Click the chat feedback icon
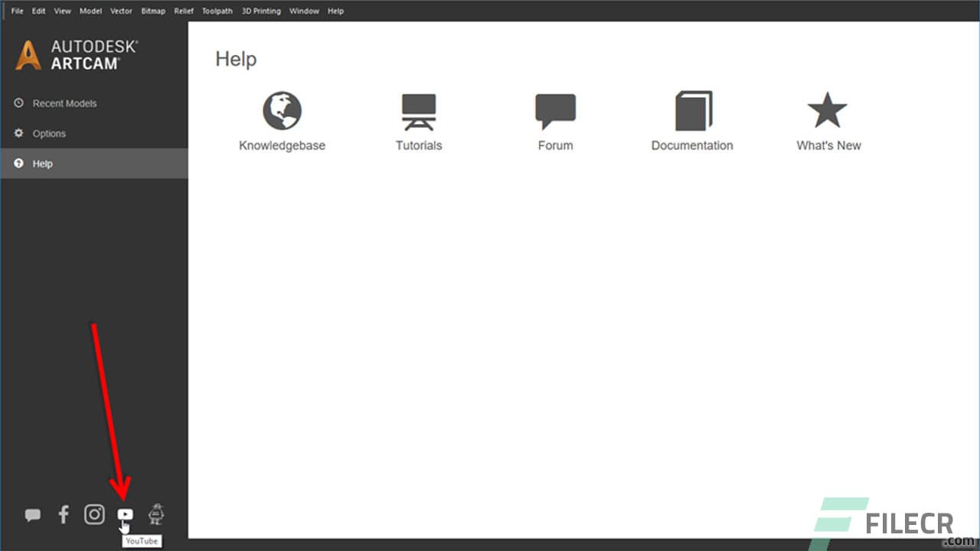 (x=32, y=514)
